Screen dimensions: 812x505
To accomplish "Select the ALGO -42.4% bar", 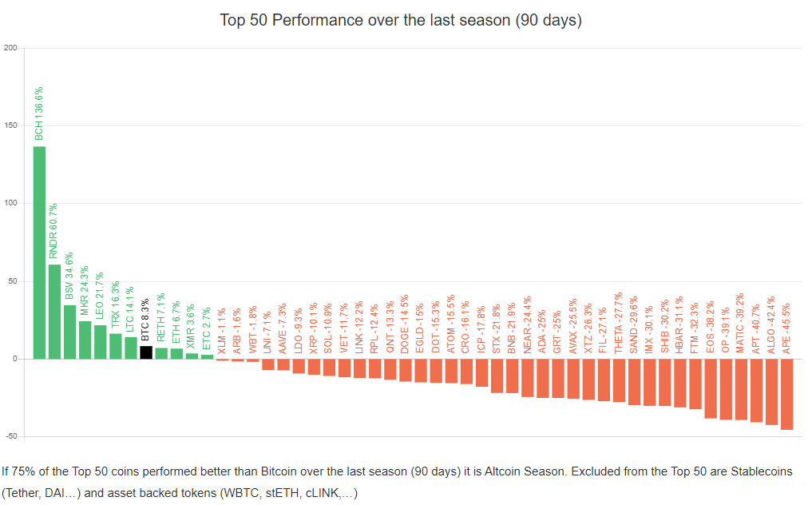I will point(771,392).
